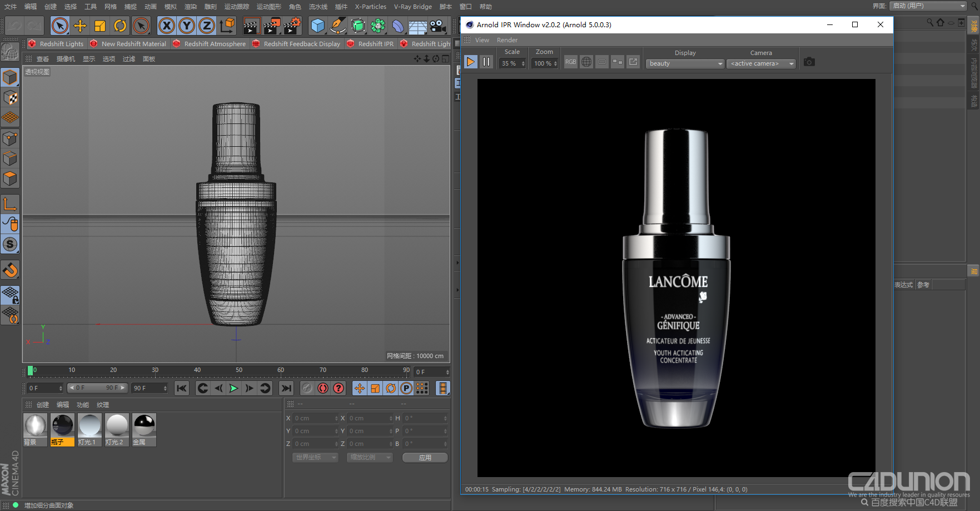Click the autokeying red circular icon
Screen dimensions: 980x511
pos(323,388)
